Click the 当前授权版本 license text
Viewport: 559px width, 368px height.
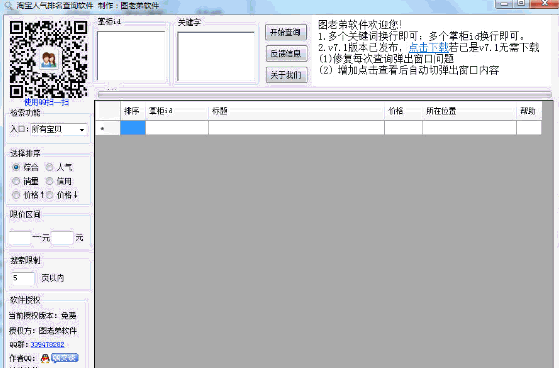[42, 316]
